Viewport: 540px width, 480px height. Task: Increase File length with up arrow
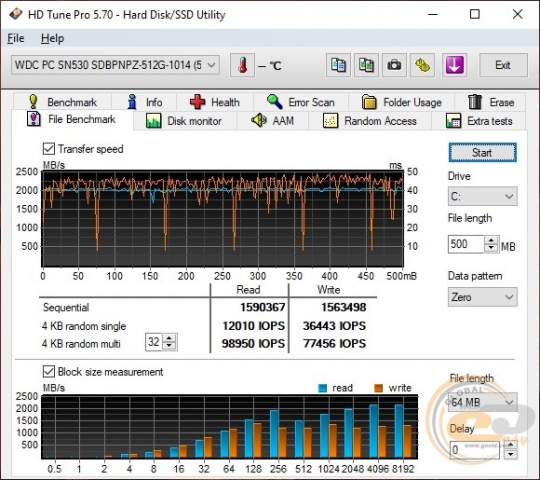pos(491,240)
